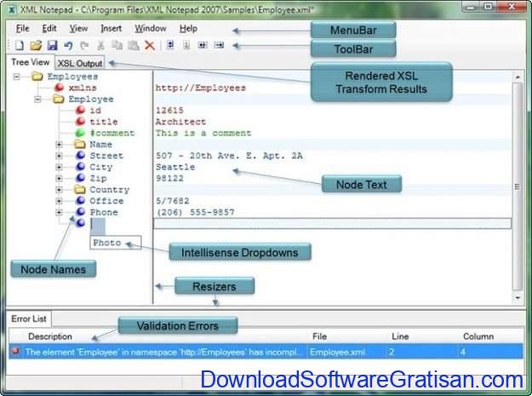Click the blue Street element icon
Image resolution: width=532 pixels, height=396 pixels.
[80, 155]
